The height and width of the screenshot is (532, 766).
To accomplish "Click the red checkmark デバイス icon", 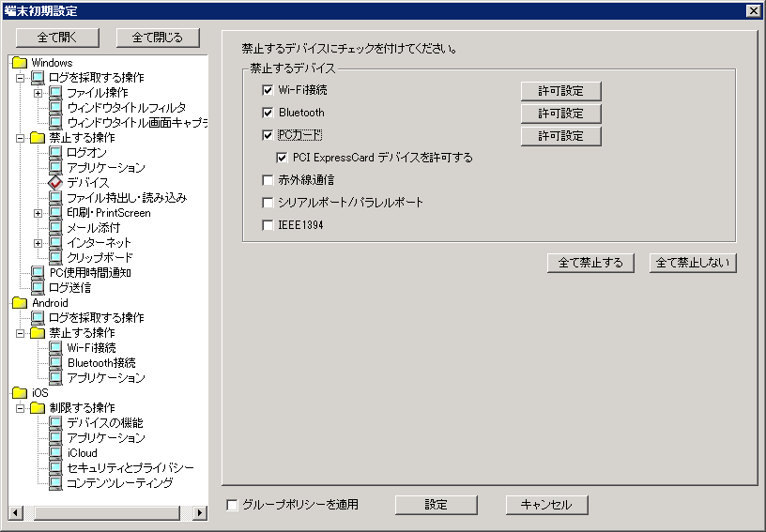I will [55, 183].
